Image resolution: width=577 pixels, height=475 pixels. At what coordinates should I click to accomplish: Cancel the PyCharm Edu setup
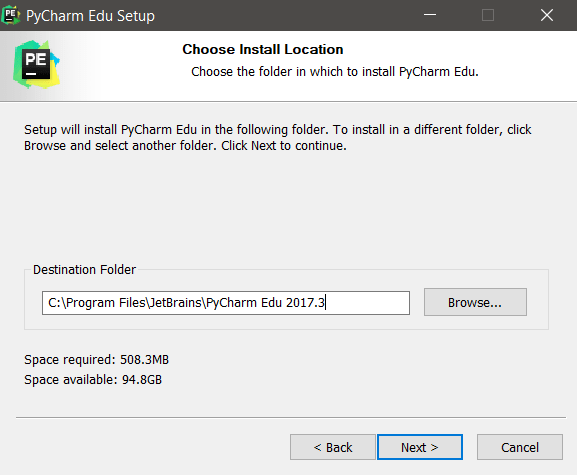click(520, 447)
